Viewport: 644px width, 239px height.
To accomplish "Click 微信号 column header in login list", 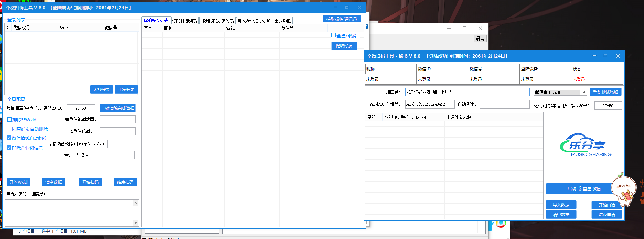I will [121, 28].
